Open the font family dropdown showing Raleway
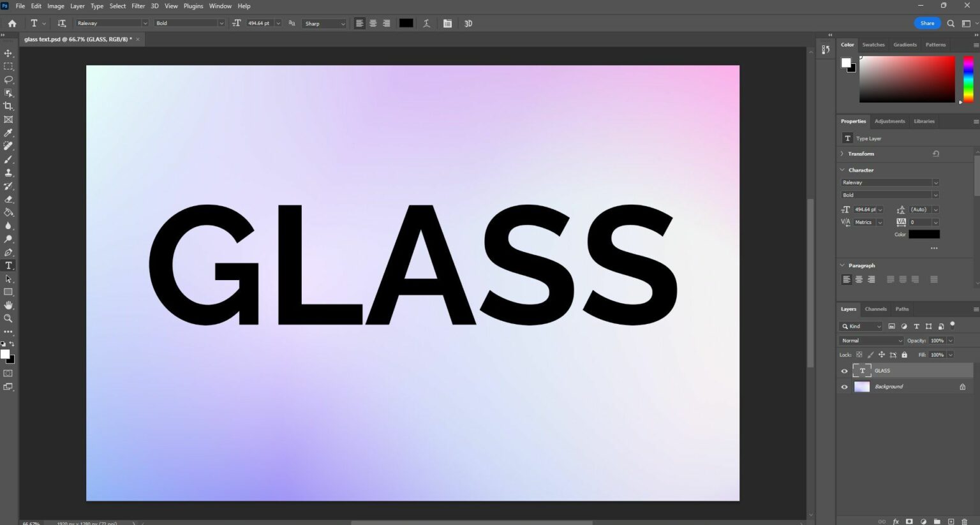 tap(145, 23)
